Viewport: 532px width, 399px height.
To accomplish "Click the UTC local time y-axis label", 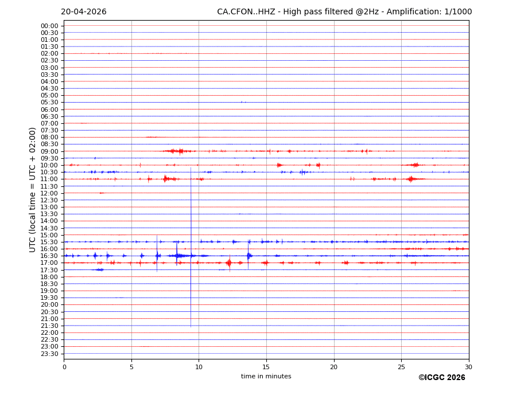I will (x=33, y=189).
